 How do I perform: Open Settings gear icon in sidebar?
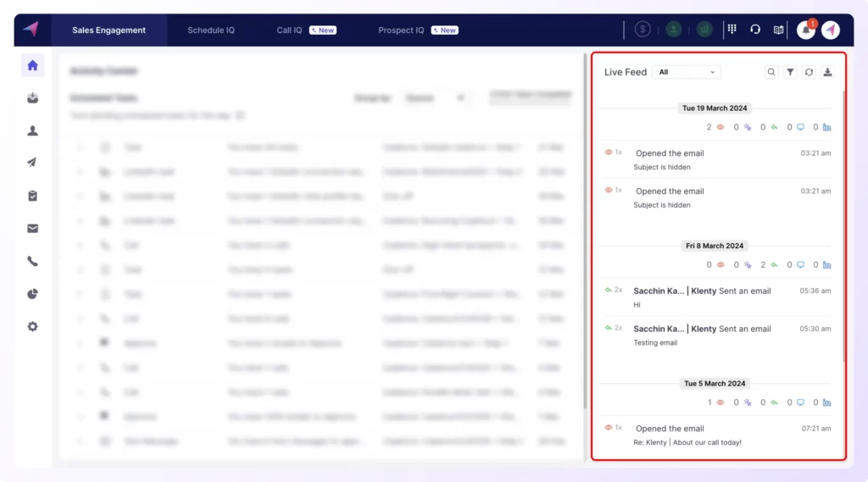click(33, 326)
